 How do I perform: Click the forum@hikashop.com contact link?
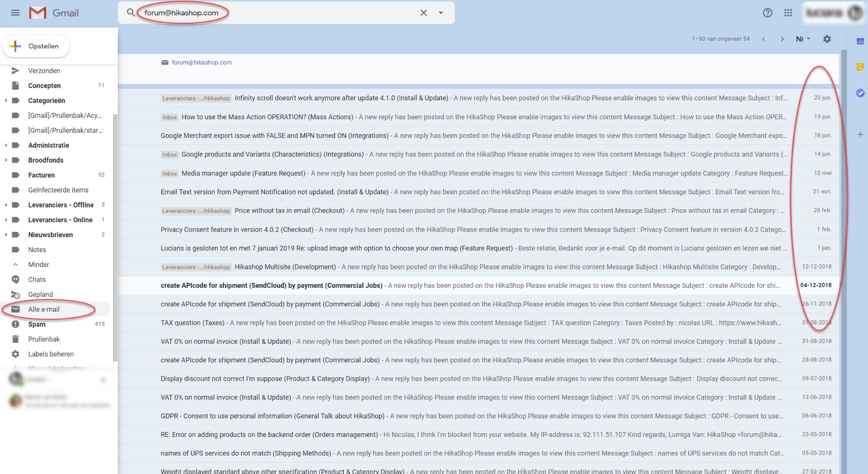202,62
